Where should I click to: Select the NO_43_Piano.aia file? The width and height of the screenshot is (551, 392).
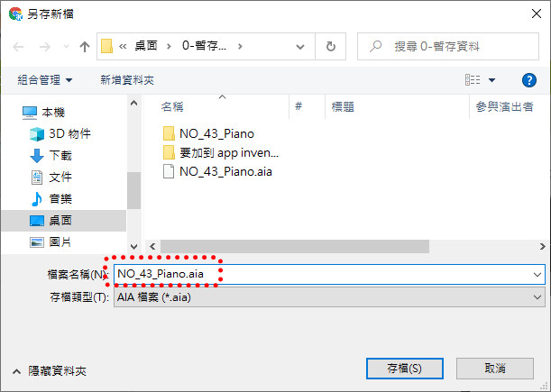[218, 172]
